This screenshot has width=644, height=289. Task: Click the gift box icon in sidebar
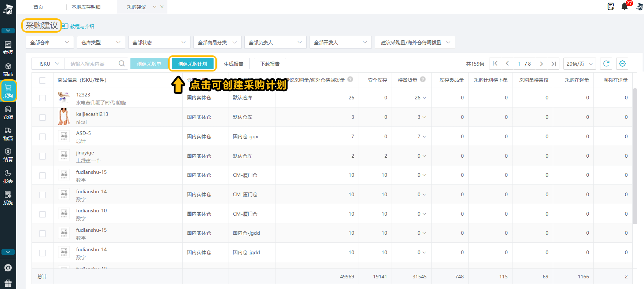pos(8,283)
